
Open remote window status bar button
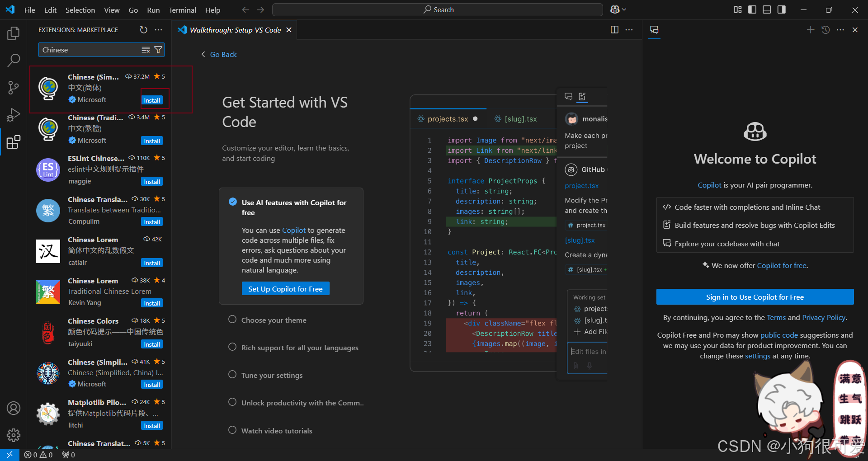pos(9,455)
